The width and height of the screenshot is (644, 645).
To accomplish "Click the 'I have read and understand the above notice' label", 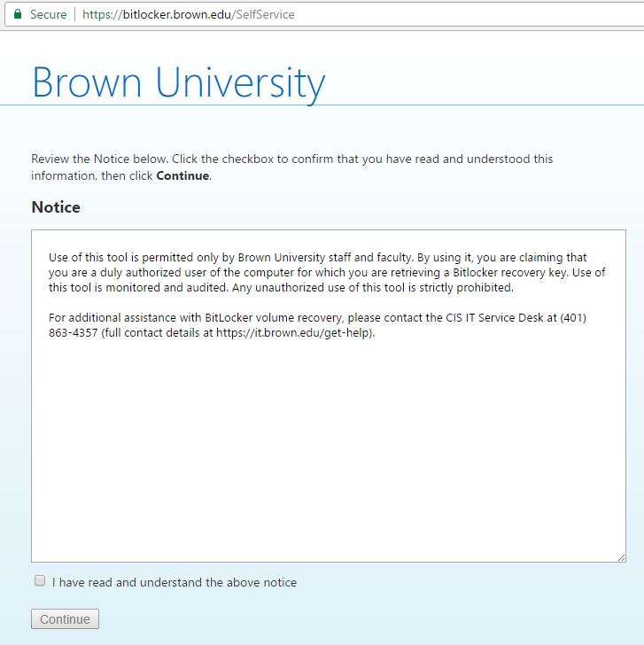I will coord(175,582).
